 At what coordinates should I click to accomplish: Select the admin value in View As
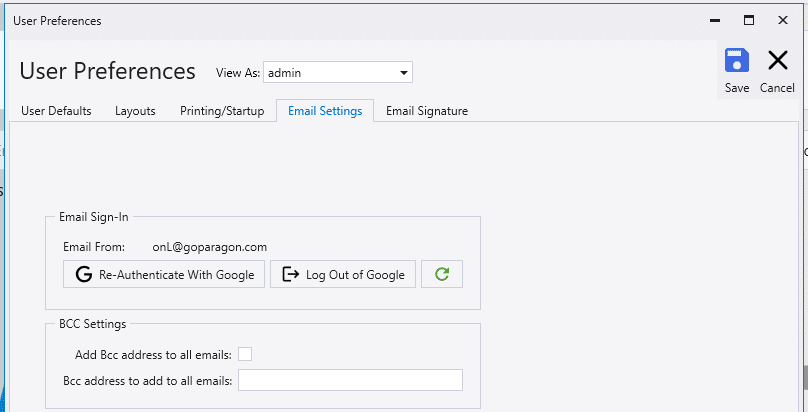tap(338, 73)
